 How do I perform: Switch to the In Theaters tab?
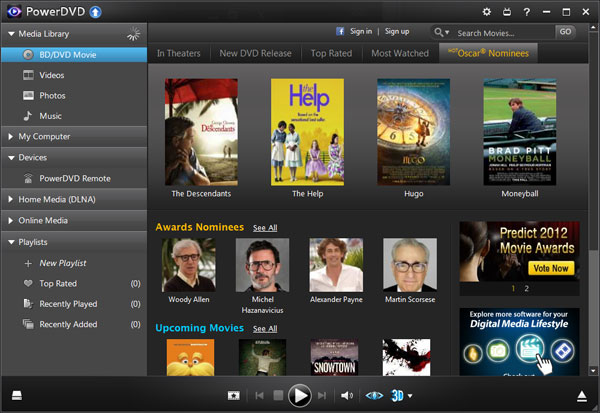[178, 53]
